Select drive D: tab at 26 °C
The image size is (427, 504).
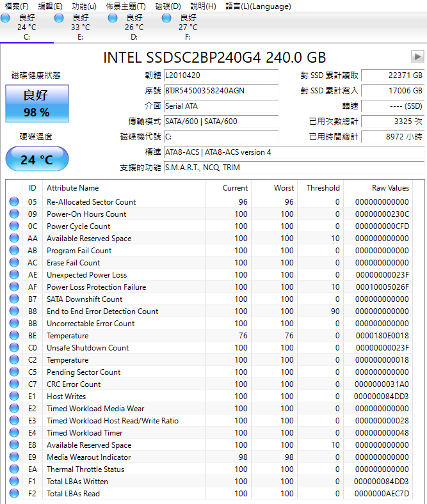pyautogui.click(x=134, y=28)
